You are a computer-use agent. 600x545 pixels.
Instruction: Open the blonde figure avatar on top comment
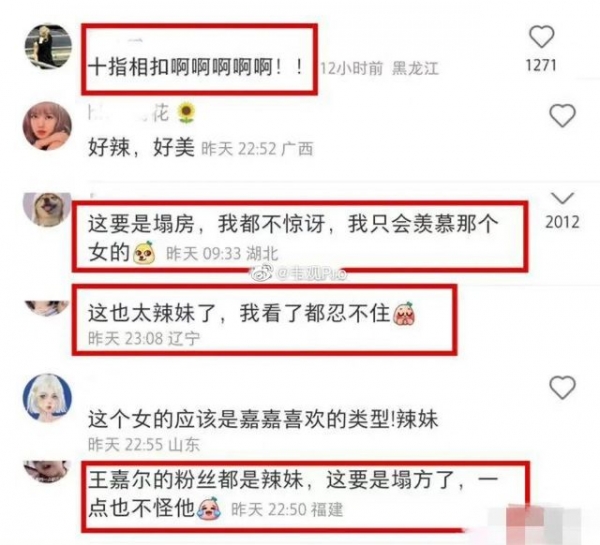click(48, 46)
